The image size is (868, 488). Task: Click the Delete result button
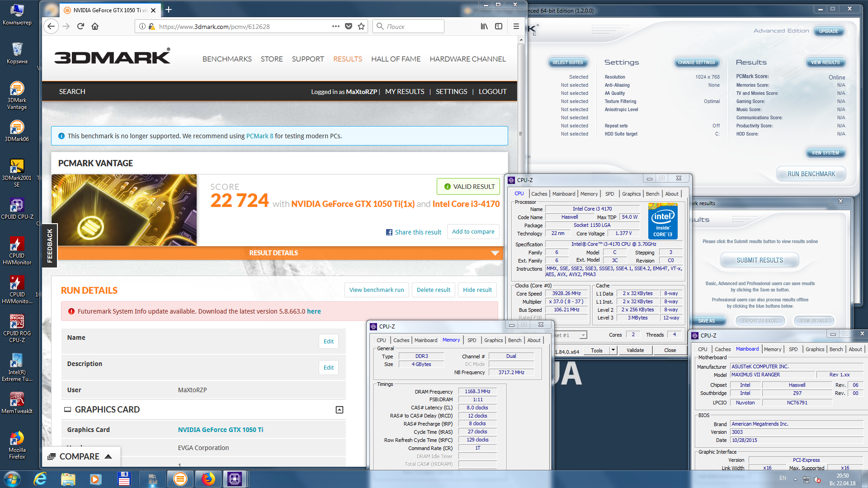point(433,290)
